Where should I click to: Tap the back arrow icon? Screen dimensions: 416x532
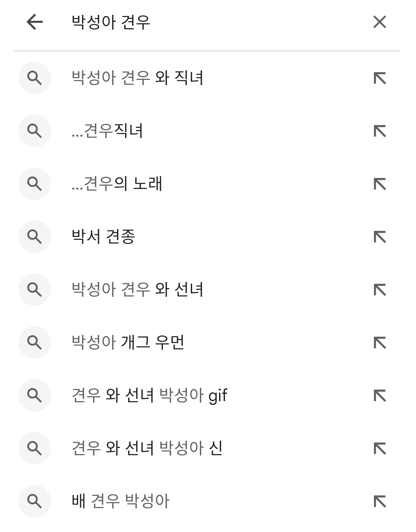[x=35, y=22]
